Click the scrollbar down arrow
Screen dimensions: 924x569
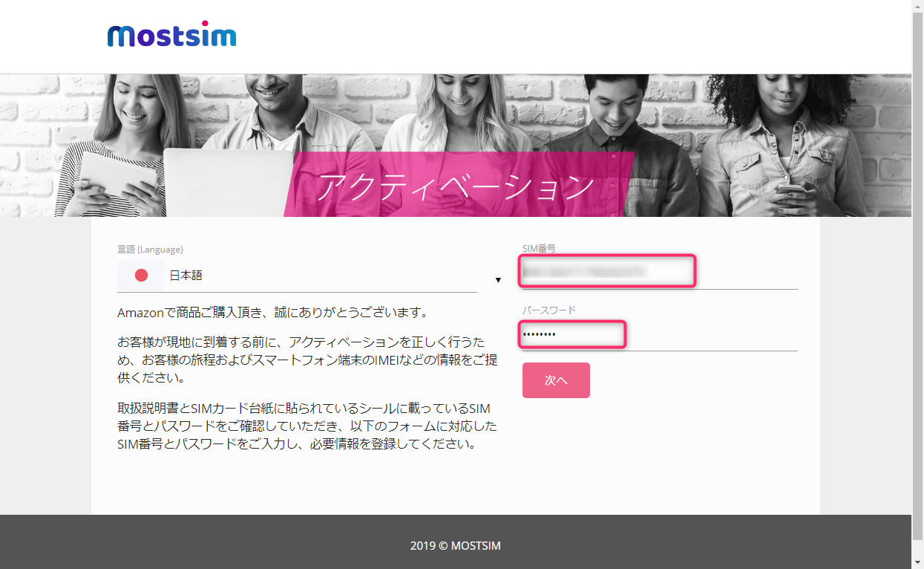(918, 563)
